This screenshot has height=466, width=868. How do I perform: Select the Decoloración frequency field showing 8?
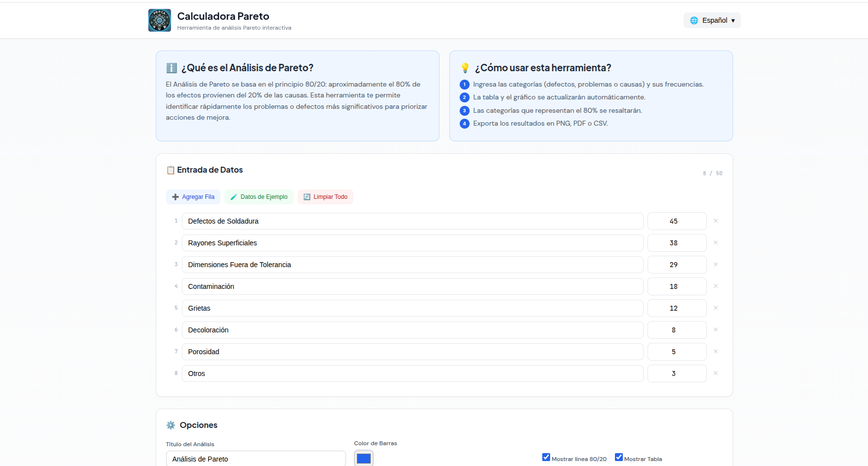pyautogui.click(x=677, y=330)
